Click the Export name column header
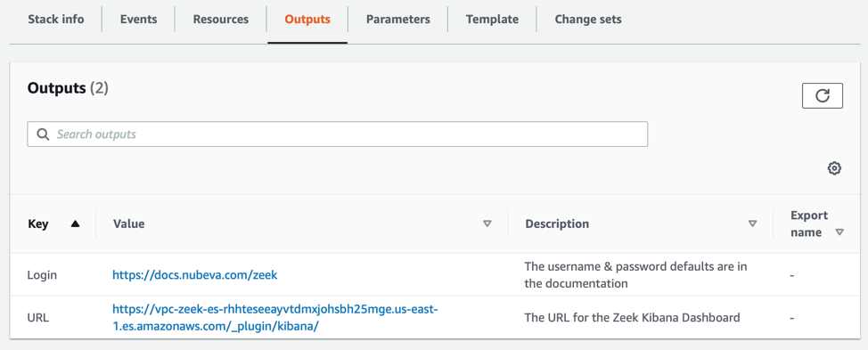This screenshot has width=868, height=350. (x=809, y=224)
